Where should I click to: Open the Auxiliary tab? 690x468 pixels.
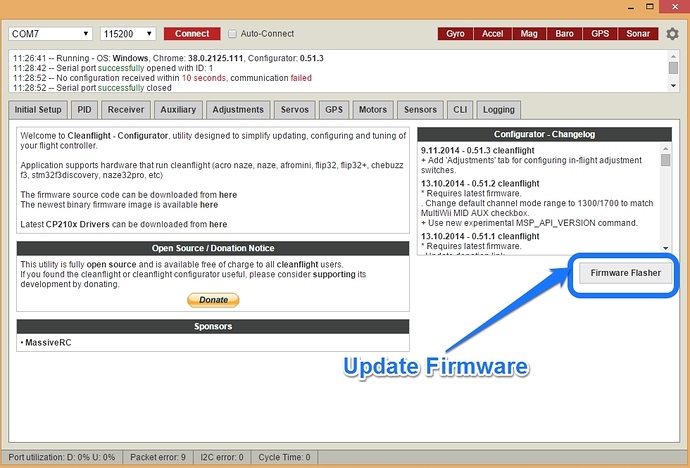[178, 110]
